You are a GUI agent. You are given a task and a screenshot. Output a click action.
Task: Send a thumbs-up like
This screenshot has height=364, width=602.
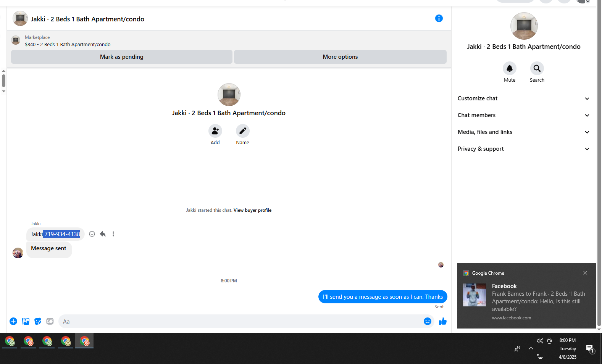pos(443,321)
